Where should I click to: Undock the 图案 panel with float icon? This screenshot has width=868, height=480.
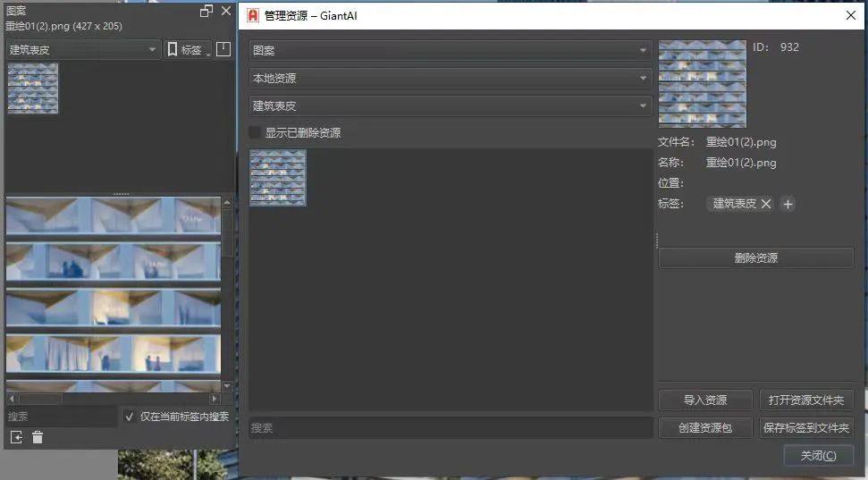206,11
